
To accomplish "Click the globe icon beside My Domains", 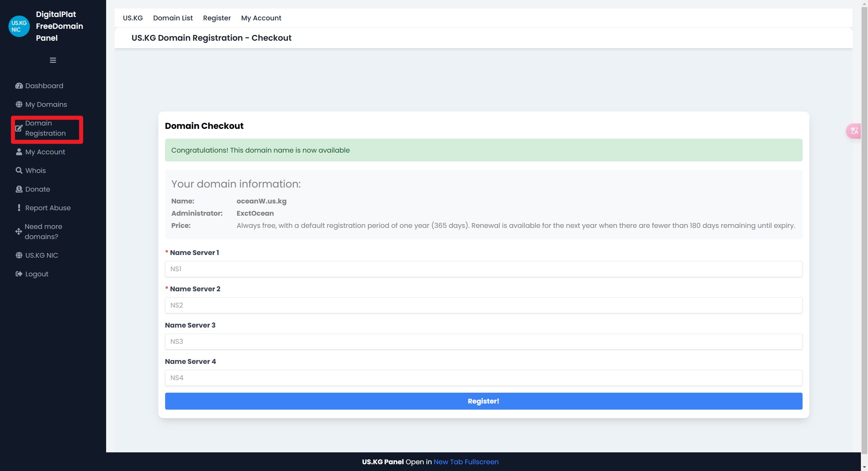I will tap(19, 104).
